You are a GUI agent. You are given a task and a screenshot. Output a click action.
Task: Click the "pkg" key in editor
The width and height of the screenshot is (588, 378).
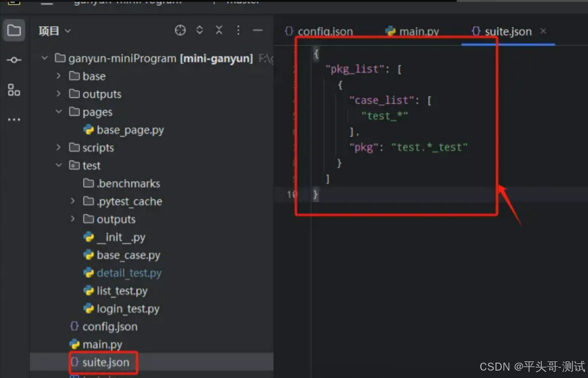(x=363, y=147)
